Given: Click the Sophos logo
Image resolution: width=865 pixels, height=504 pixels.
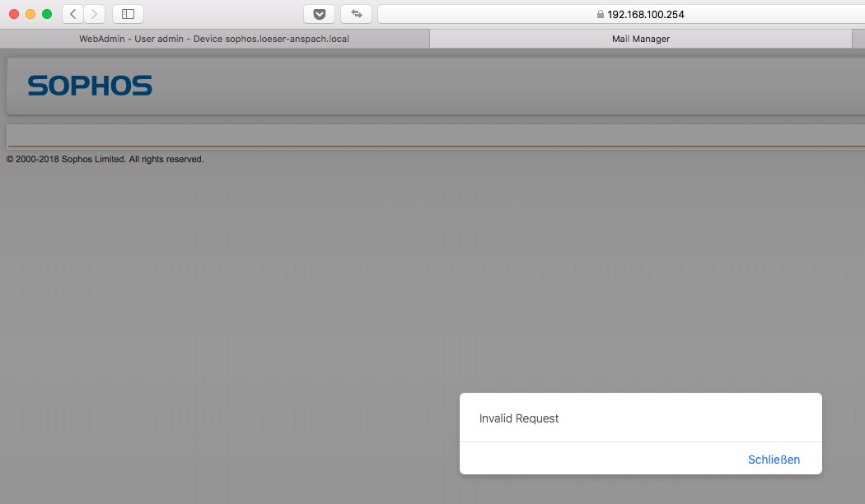Looking at the screenshot, I should pyautogui.click(x=90, y=86).
